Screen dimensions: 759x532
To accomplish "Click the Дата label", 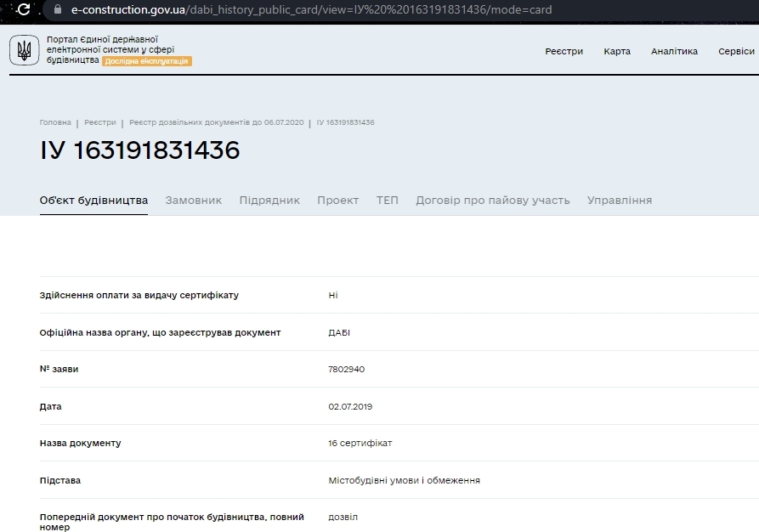I will click(x=51, y=406).
